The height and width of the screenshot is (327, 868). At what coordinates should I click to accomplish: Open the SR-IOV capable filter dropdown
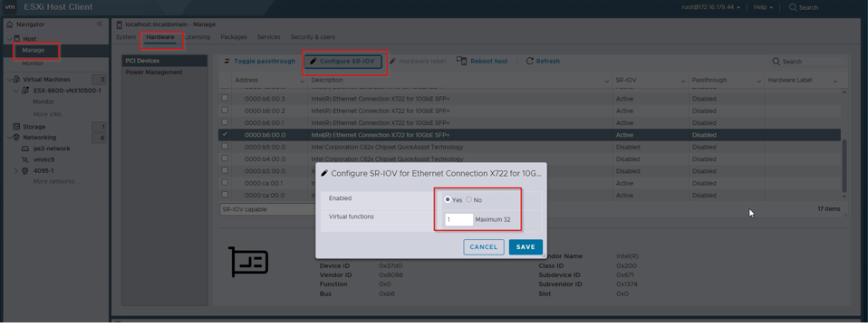pyautogui.click(x=267, y=209)
